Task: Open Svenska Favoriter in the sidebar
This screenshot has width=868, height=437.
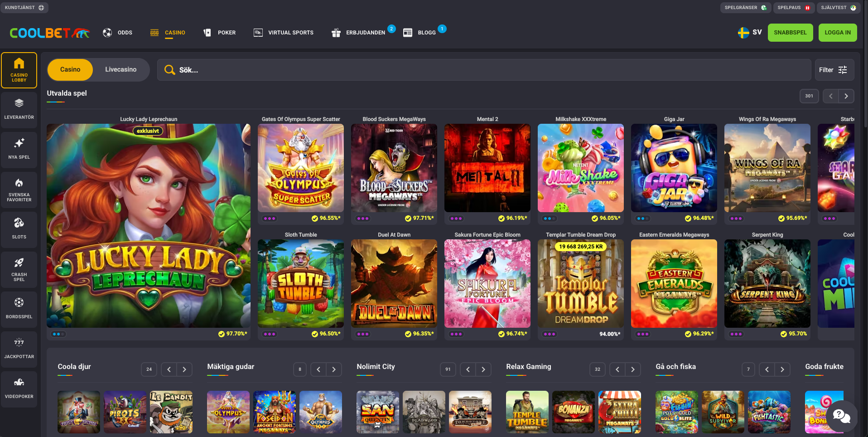Action: pos(19,189)
